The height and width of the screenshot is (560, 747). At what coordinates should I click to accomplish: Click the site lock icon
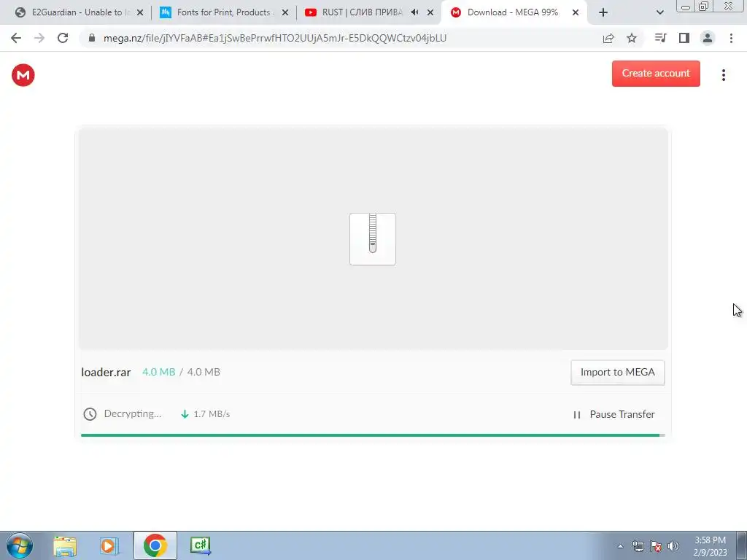(x=92, y=38)
